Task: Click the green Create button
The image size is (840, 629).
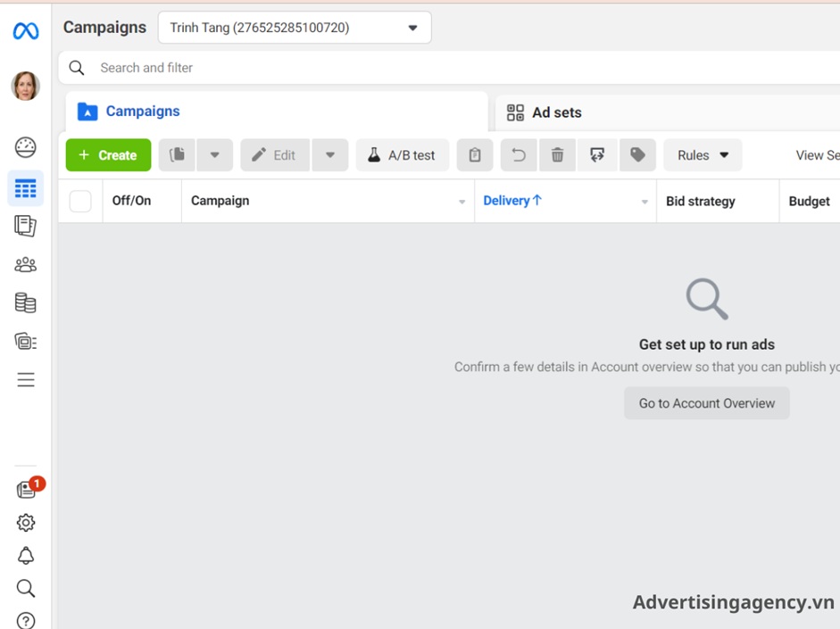Action: tap(108, 155)
